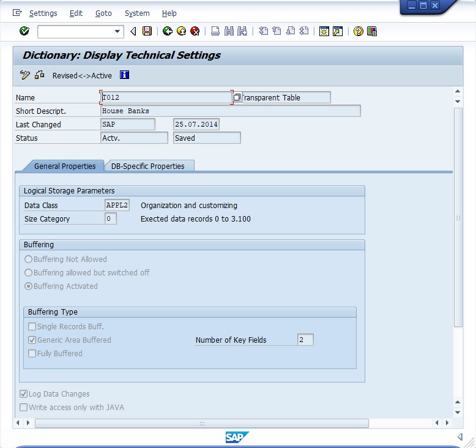Click the horizontal scrollbar thumb
The image size is (476, 448).
click(x=202, y=423)
